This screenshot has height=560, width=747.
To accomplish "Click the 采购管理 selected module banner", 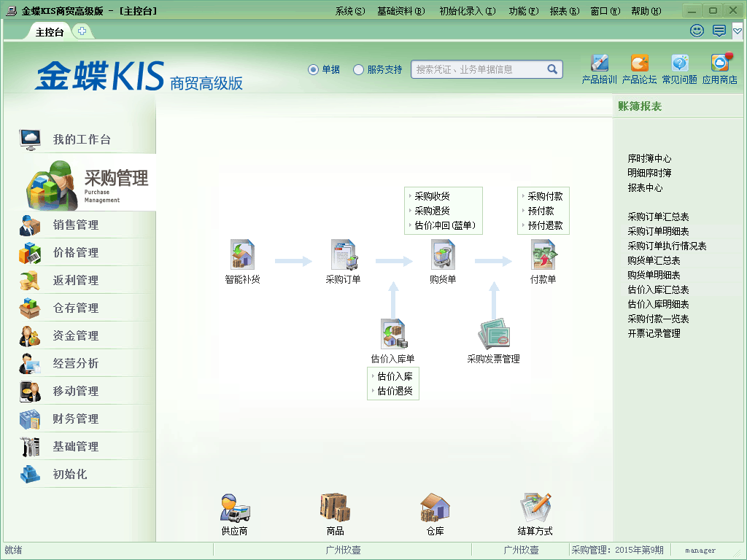I will click(x=88, y=183).
